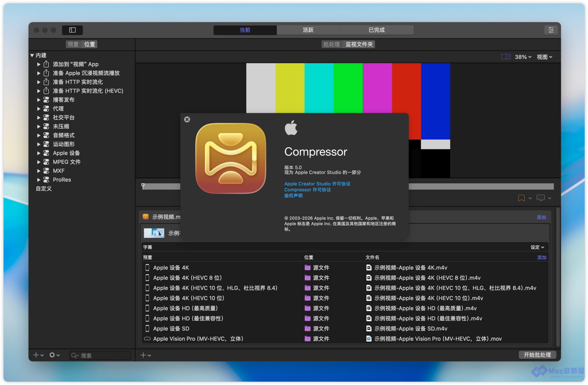The width and height of the screenshot is (588, 385).
Task: Open the 视图 dropdown menu
Action: 544,57
